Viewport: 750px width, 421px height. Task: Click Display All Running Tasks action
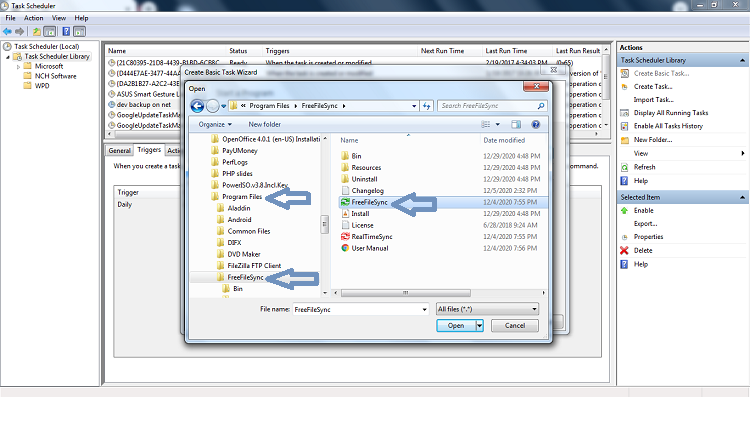tap(671, 113)
